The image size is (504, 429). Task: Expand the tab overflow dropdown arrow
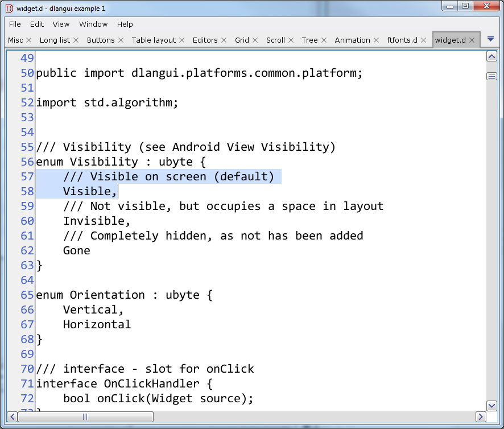[x=490, y=39]
